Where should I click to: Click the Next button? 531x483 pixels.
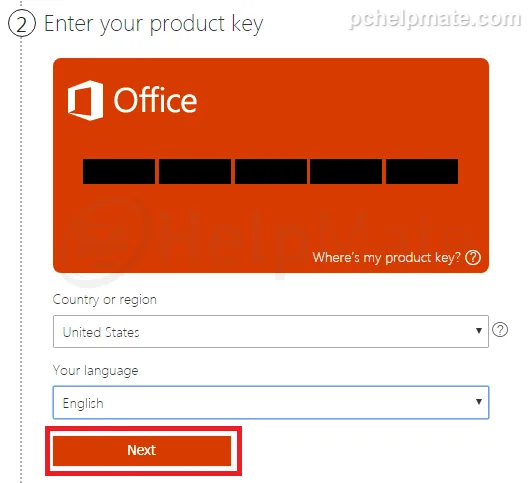[x=142, y=450]
